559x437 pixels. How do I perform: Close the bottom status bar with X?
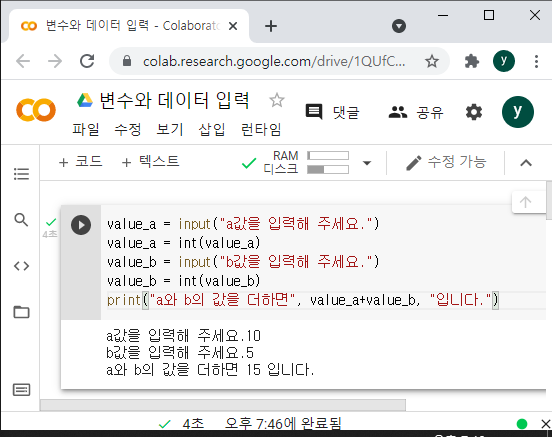pos(546,424)
